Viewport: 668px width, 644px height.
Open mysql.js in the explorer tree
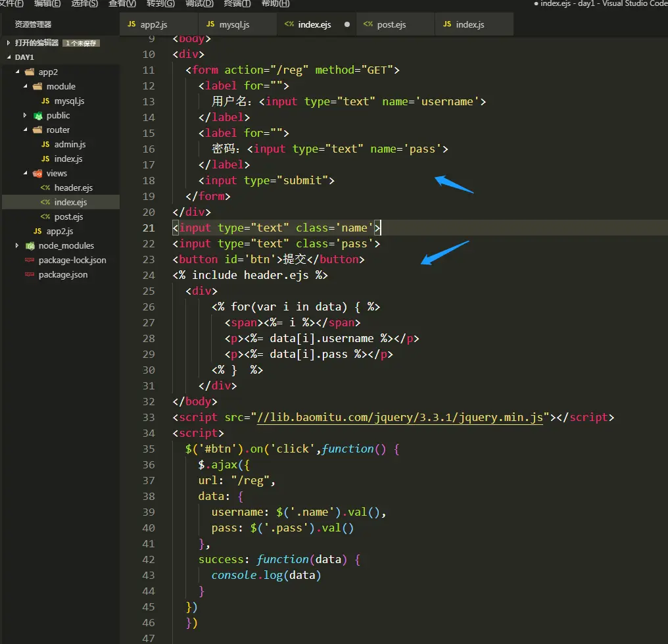click(x=70, y=101)
